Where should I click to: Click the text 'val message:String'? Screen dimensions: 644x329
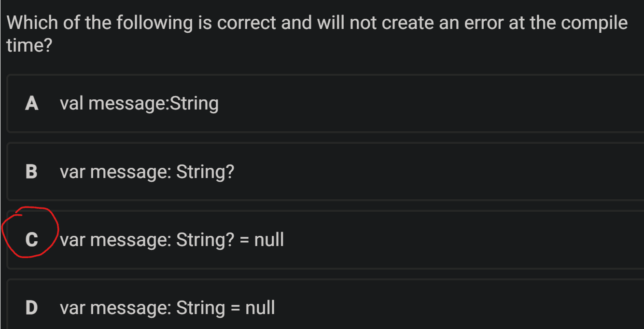(x=139, y=103)
